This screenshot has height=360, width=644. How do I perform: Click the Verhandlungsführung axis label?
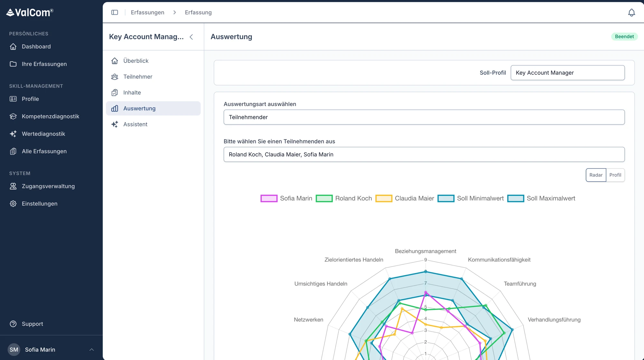click(554, 320)
